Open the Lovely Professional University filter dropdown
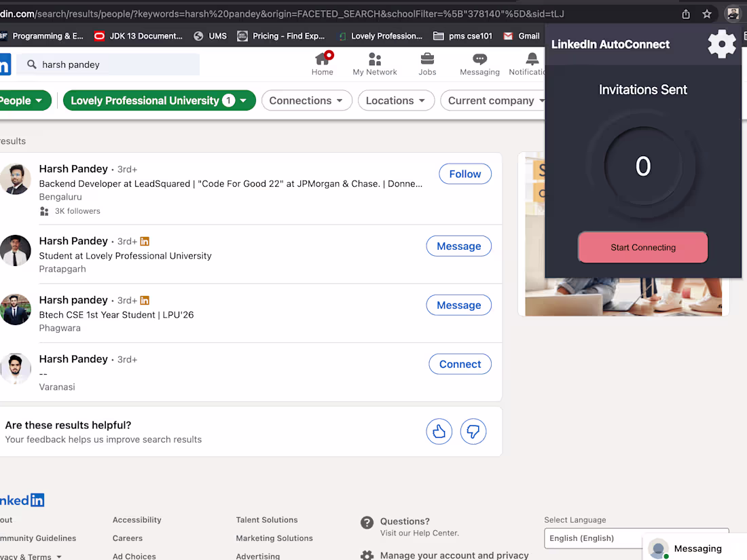Viewport: 747px width, 560px height. click(159, 100)
